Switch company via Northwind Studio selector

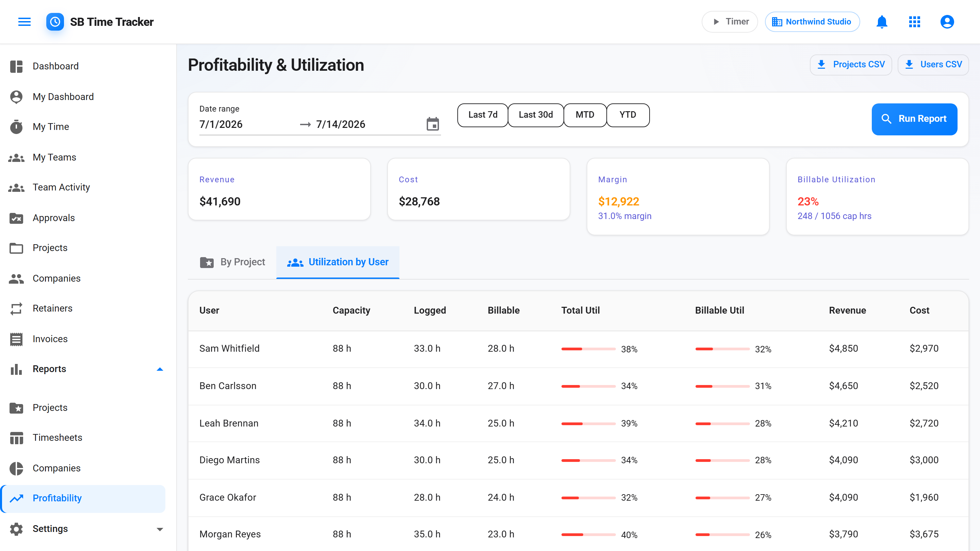coord(812,22)
